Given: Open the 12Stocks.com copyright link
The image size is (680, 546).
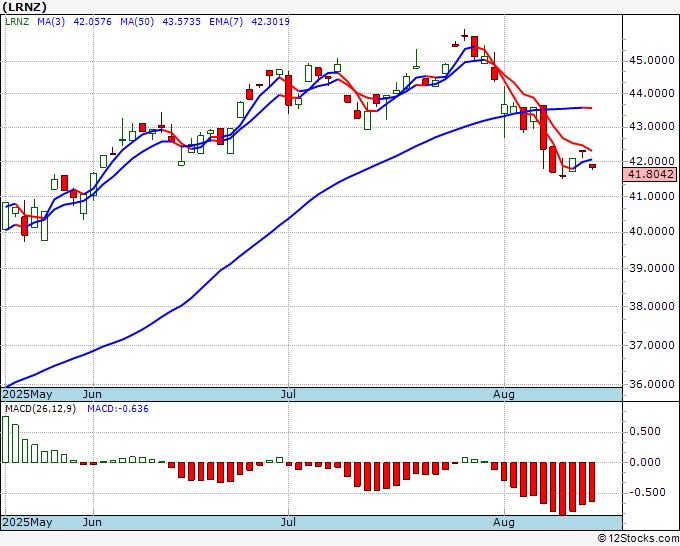Looking at the screenshot, I should tap(638, 539).
